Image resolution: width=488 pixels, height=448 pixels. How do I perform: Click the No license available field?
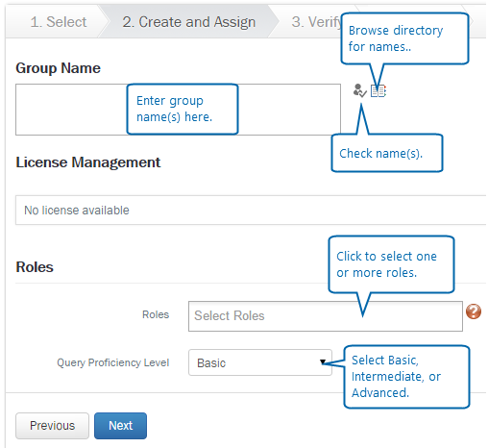pos(251,211)
